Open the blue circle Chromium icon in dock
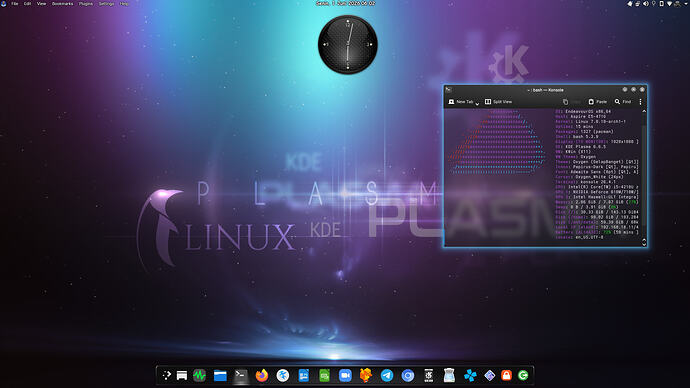 pos(408,375)
